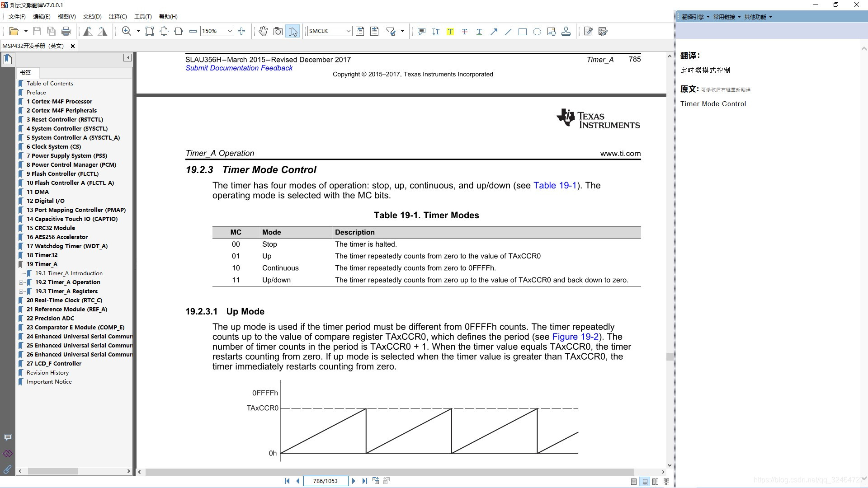The width and height of the screenshot is (868, 488).
Task: Open the 编辑(E) menu
Action: (42, 17)
